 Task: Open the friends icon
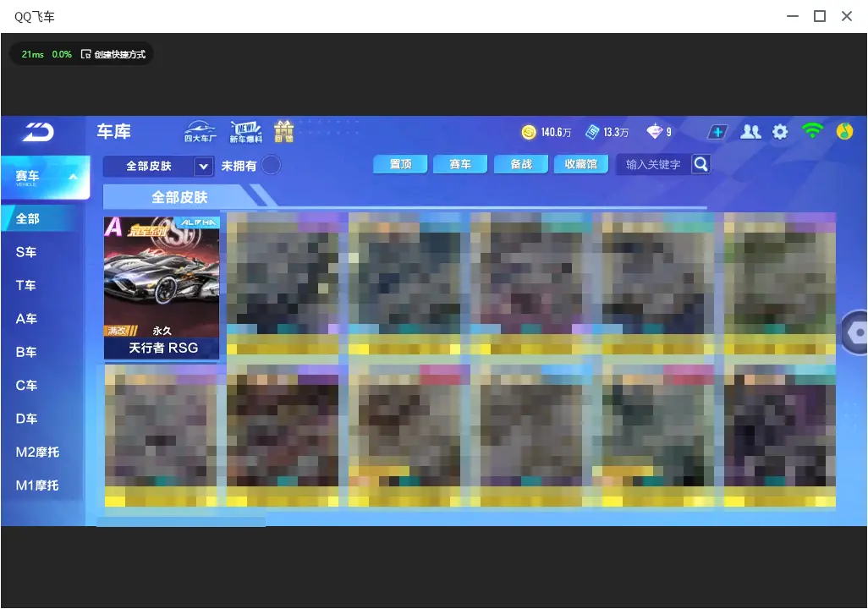[750, 132]
